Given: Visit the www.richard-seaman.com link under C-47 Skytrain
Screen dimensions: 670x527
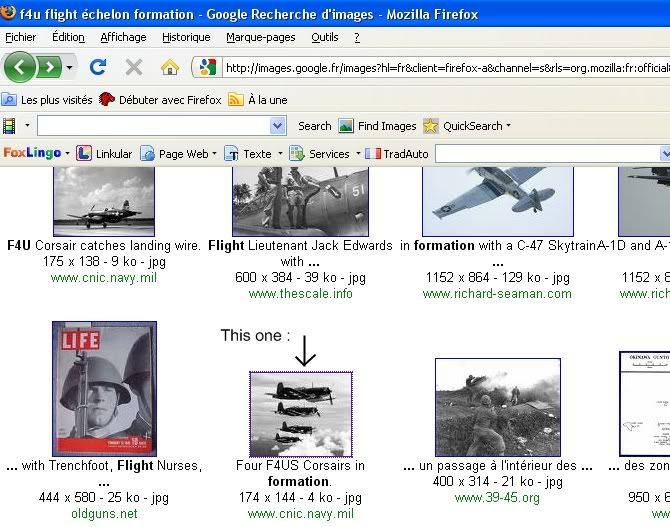Looking at the screenshot, I should coord(497,294).
